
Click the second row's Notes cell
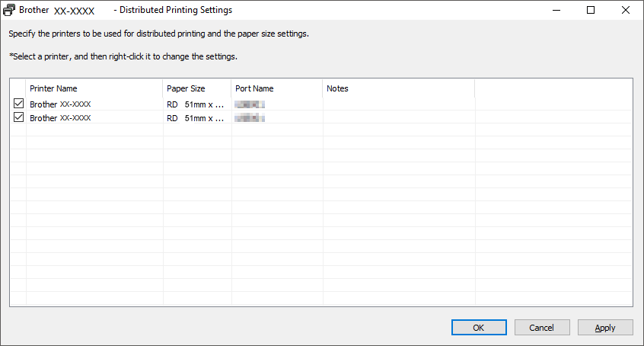398,118
